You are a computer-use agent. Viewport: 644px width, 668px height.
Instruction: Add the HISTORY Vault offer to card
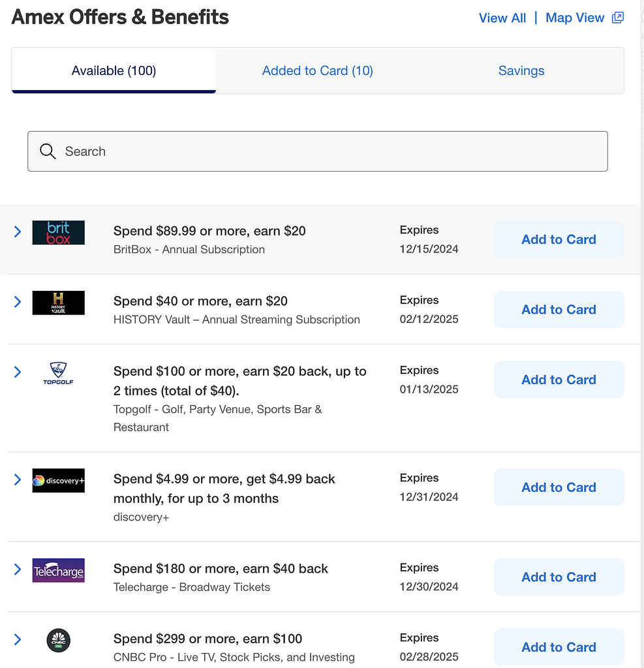[x=559, y=310]
